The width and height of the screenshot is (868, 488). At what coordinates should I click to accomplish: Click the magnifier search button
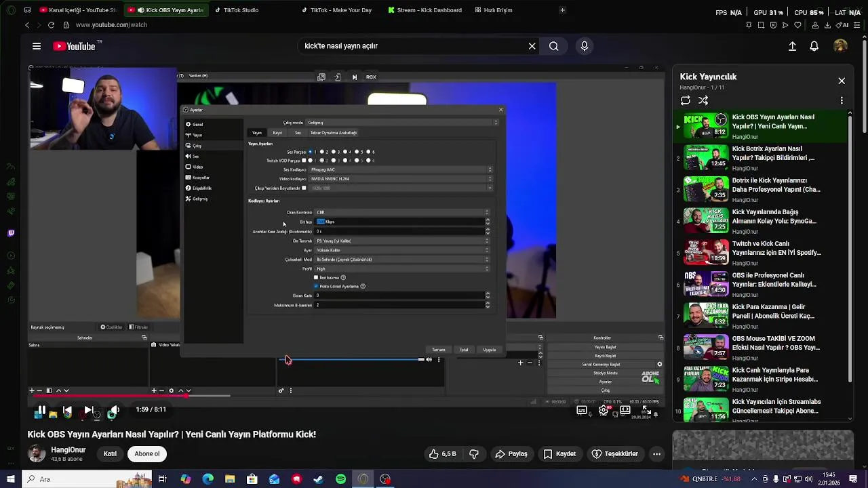click(554, 46)
